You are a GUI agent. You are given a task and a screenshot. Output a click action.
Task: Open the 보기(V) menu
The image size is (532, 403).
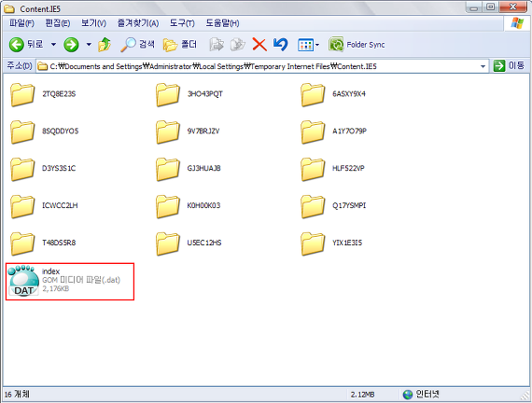pos(93,23)
